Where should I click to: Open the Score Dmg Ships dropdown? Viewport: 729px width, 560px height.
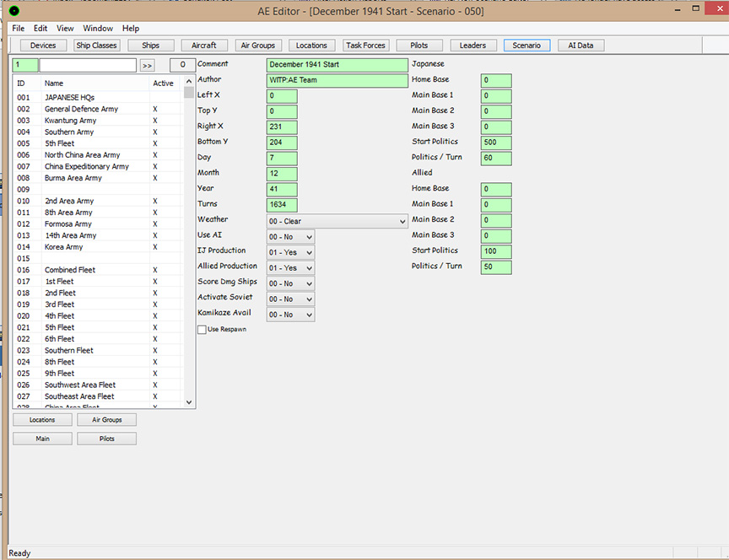coord(290,283)
